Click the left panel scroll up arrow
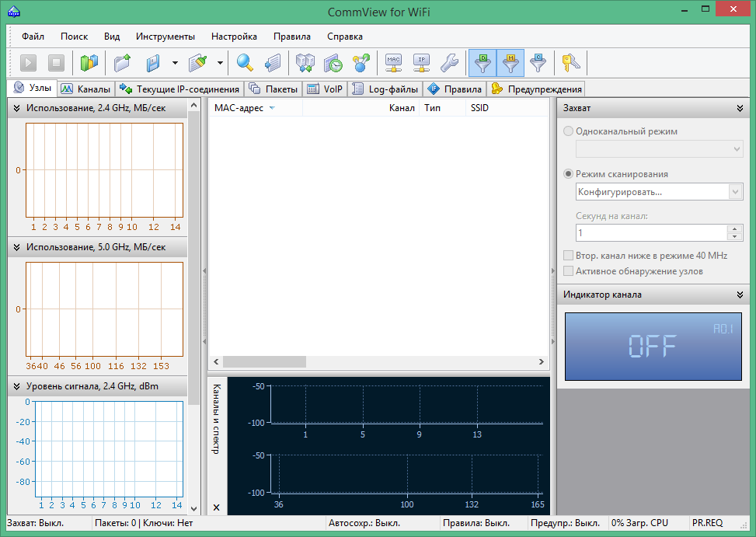 193,105
